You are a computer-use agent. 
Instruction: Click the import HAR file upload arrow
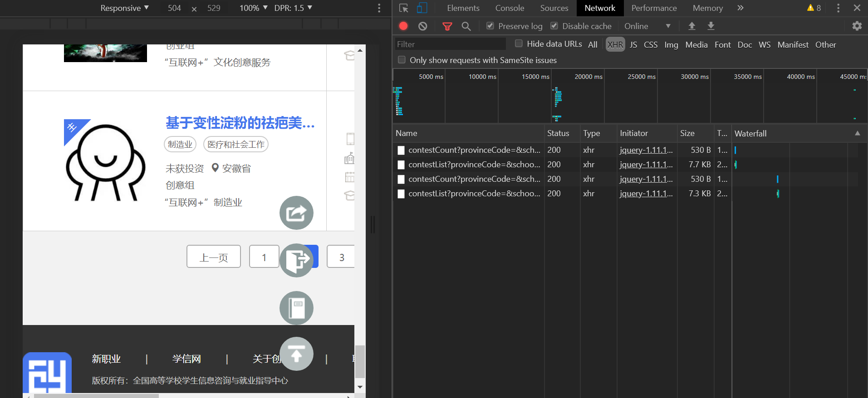pyautogui.click(x=691, y=26)
